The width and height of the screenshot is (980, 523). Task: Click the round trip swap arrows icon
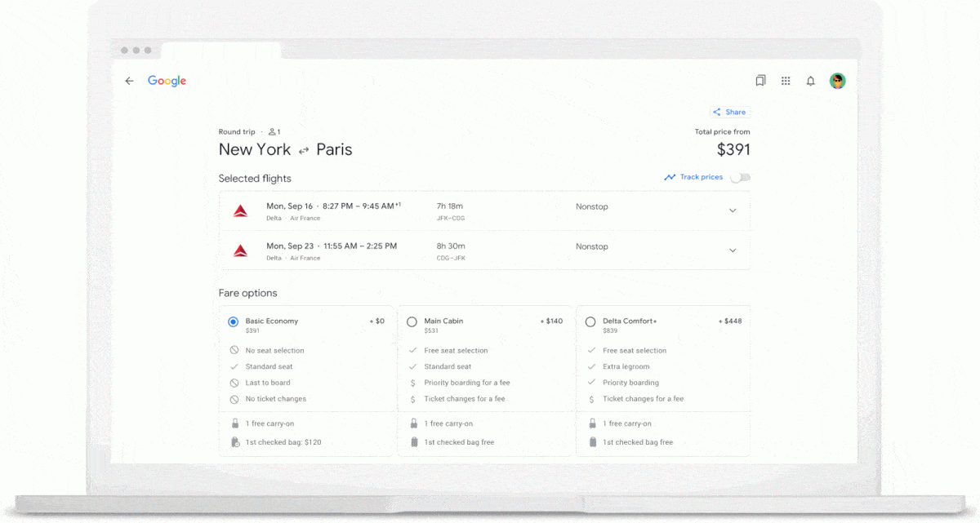click(304, 151)
